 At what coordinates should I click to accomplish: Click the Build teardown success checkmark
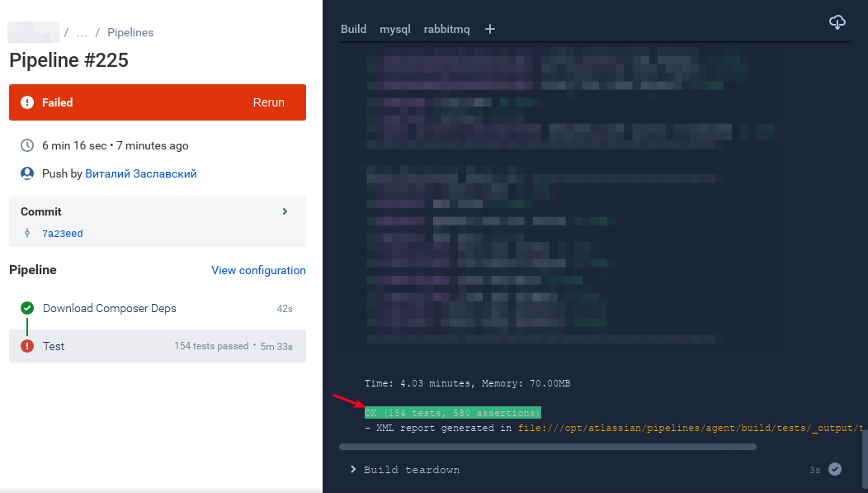point(835,469)
